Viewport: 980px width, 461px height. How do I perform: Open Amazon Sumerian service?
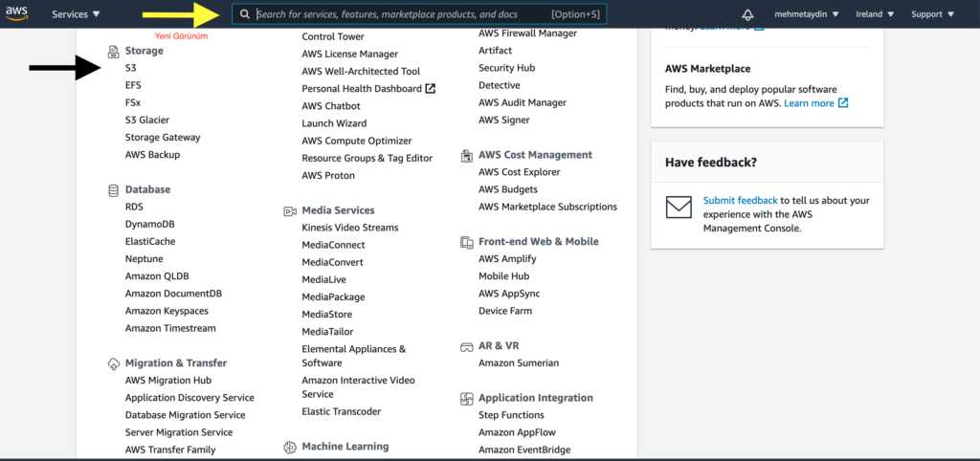coord(519,362)
